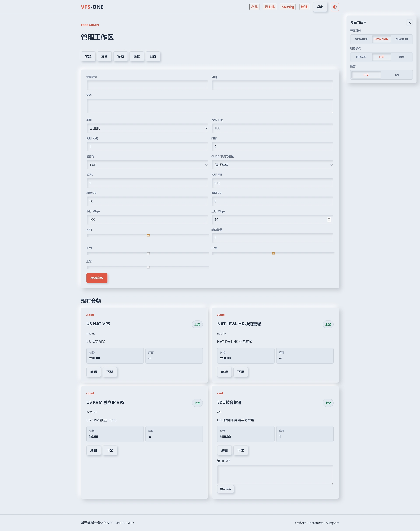Open the 类型 dropdown showing 云主机
The width and height of the screenshot is (420, 531).
coord(147,128)
